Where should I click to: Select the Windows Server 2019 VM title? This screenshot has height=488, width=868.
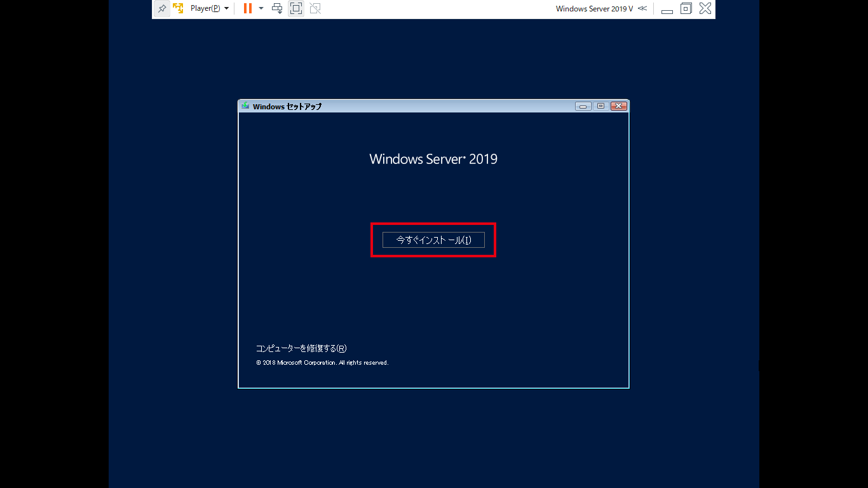(x=594, y=9)
